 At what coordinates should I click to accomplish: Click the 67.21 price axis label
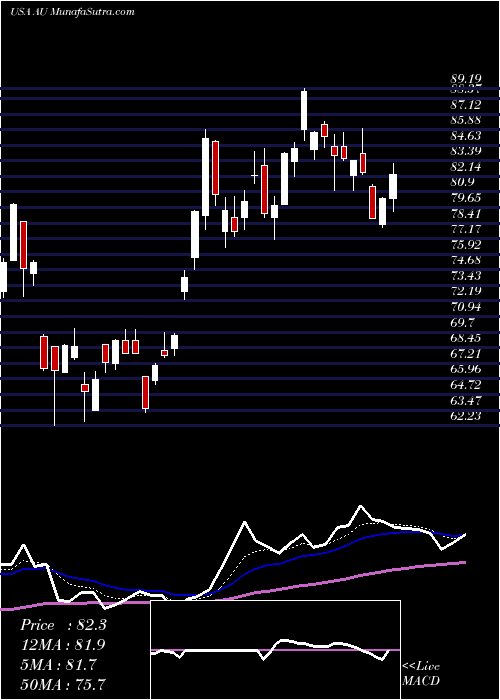click(465, 354)
